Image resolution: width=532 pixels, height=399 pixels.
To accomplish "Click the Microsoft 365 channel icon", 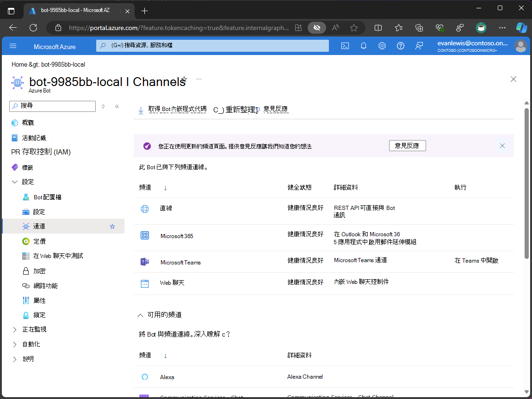I will coord(144,235).
